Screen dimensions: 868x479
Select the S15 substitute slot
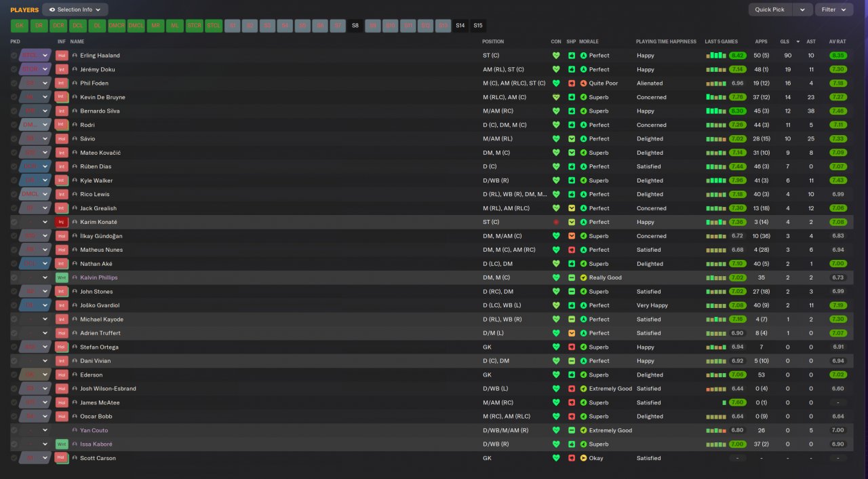click(x=478, y=26)
